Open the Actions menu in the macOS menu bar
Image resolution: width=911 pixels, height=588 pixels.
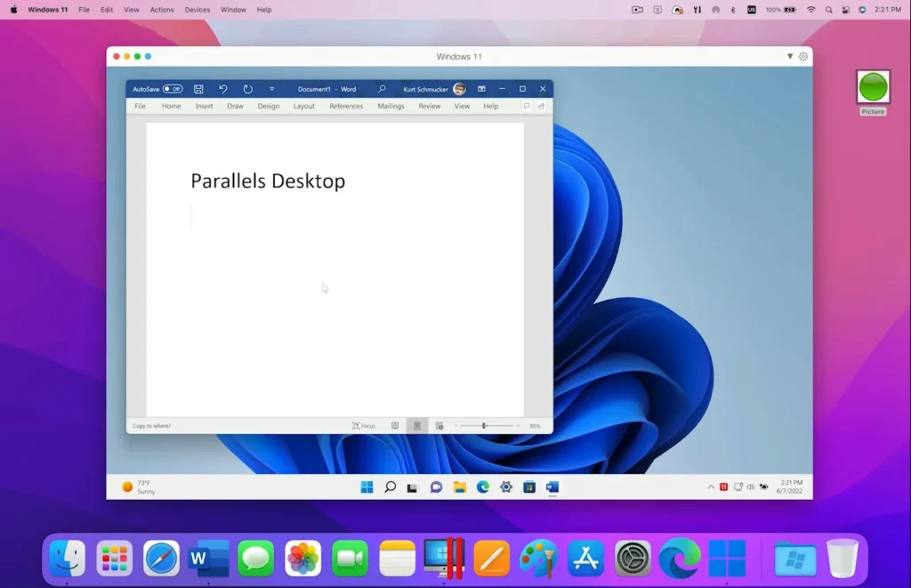click(161, 10)
